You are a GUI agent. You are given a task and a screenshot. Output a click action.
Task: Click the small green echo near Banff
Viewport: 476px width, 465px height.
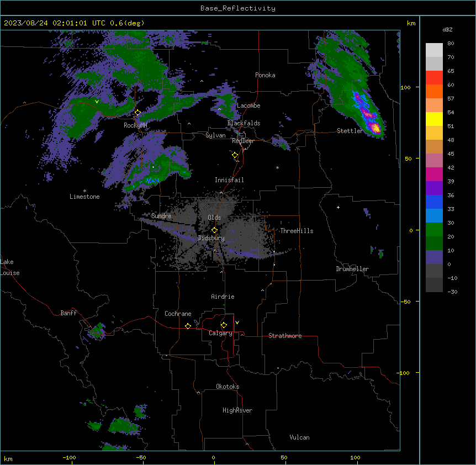(x=98, y=331)
